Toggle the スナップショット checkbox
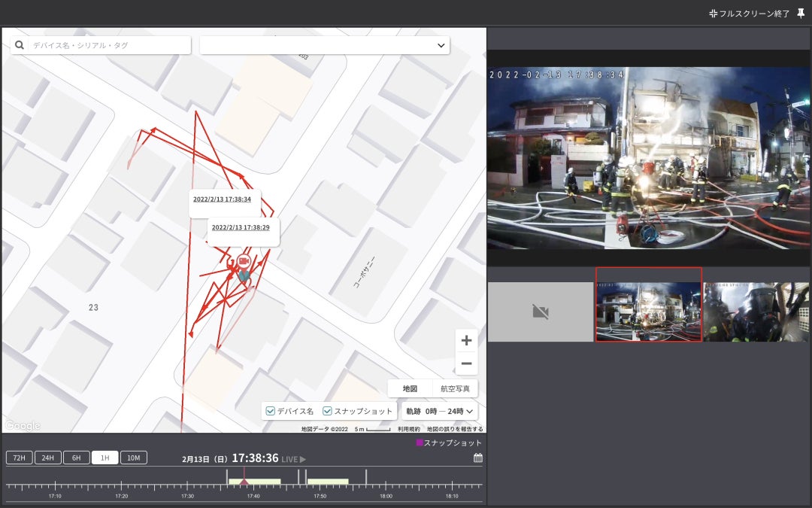This screenshot has height=508, width=812. coord(328,411)
